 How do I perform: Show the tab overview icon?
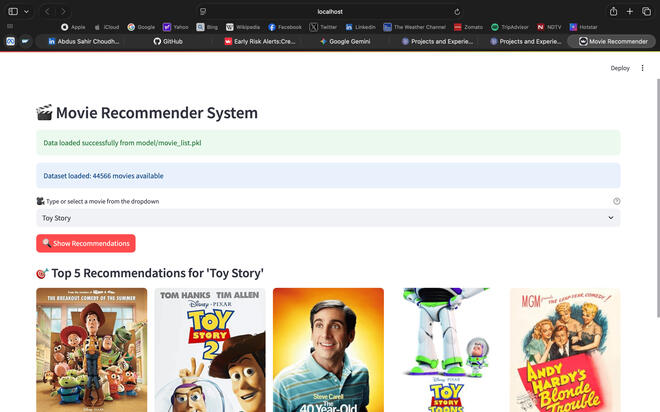click(x=647, y=11)
